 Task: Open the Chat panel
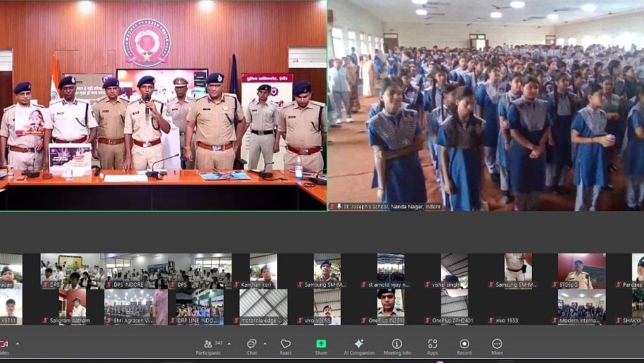tap(251, 346)
